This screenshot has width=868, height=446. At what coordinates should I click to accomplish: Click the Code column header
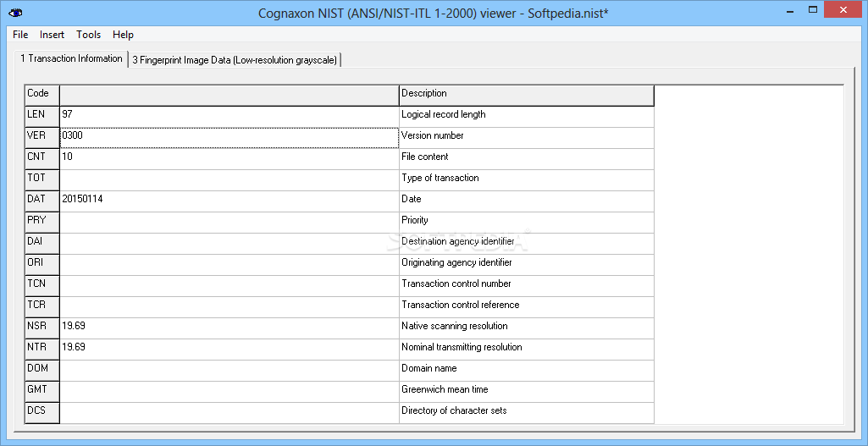coord(42,95)
